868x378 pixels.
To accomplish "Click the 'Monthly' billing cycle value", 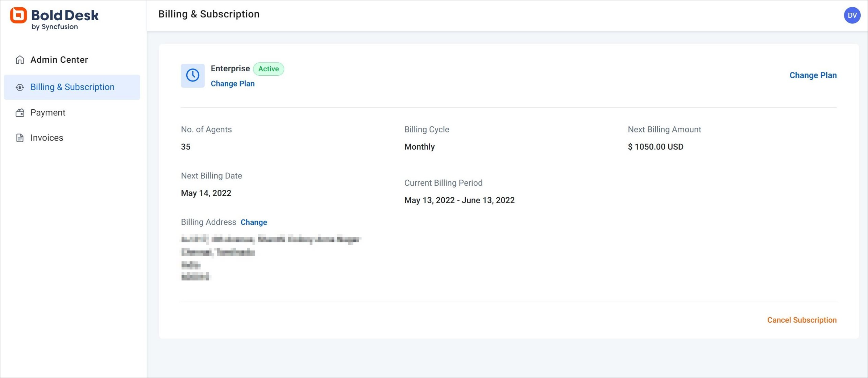I will point(419,147).
